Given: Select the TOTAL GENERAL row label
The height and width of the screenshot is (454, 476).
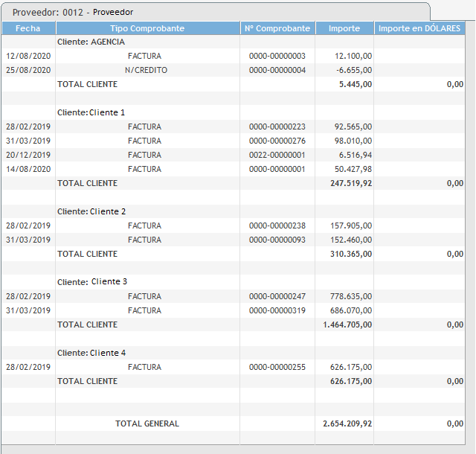Looking at the screenshot, I should pos(147,424).
